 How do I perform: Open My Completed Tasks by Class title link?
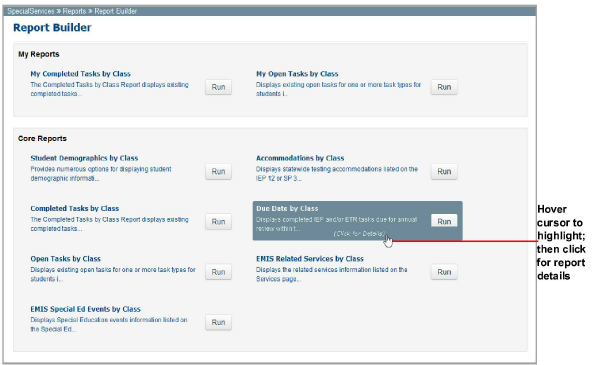tap(80, 74)
